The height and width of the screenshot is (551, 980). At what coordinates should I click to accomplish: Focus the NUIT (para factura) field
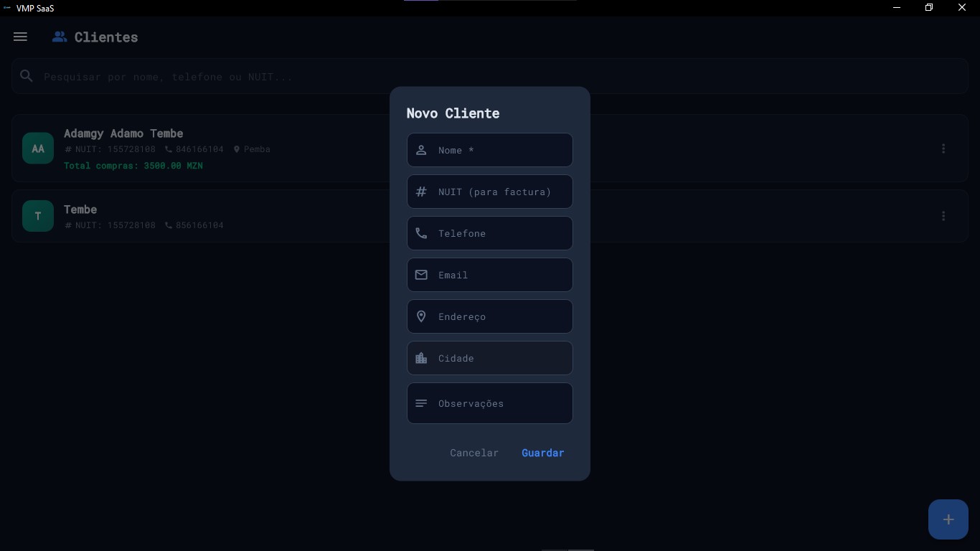490,192
